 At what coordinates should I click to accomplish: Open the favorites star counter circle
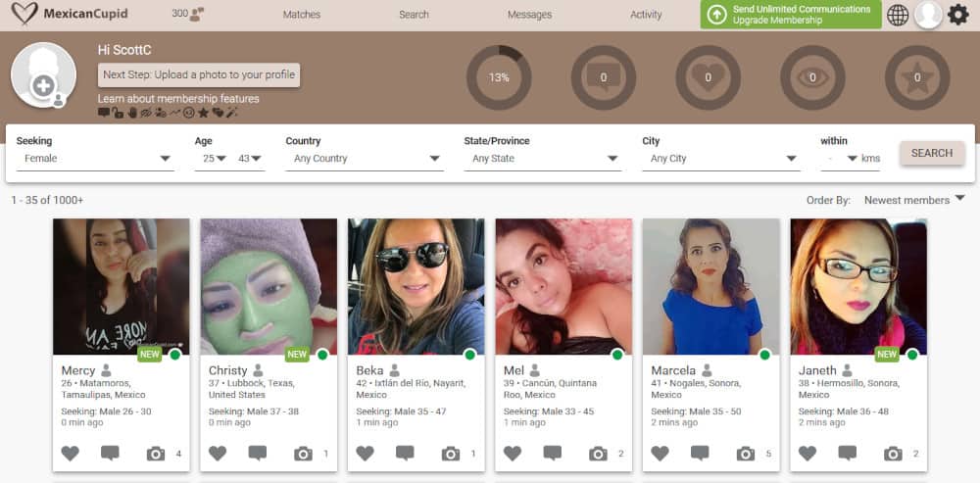pyautogui.click(x=917, y=77)
